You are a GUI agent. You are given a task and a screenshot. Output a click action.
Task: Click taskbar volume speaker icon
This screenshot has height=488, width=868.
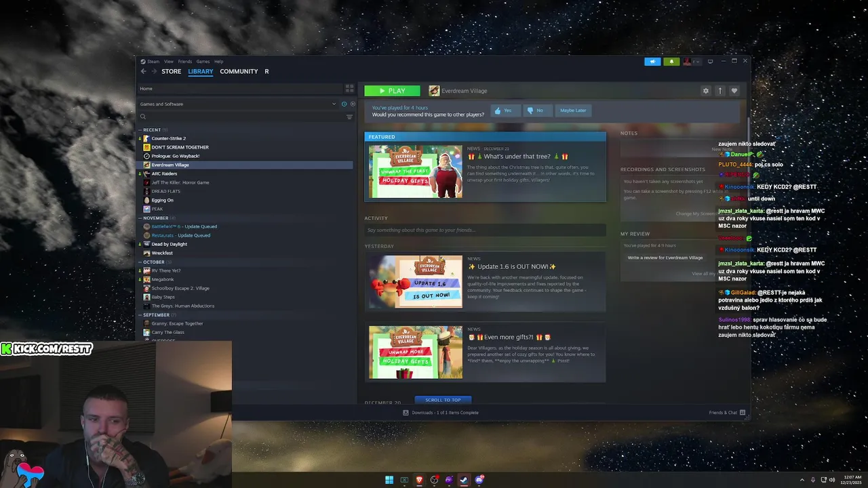tap(833, 480)
